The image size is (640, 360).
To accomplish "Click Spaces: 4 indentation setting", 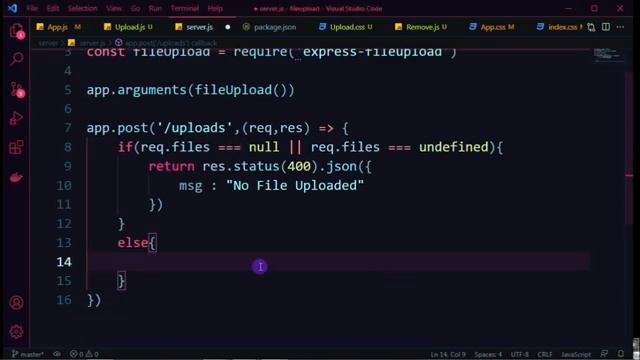I will coord(488,354).
